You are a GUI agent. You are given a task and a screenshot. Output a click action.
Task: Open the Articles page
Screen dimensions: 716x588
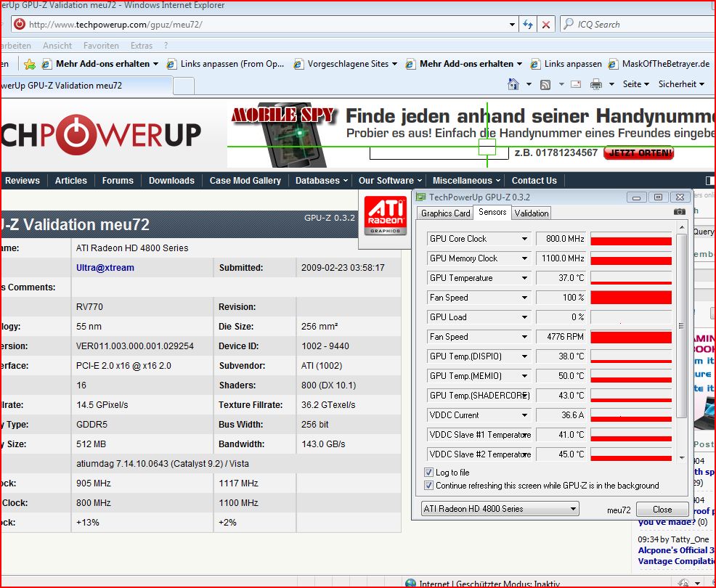click(x=70, y=180)
